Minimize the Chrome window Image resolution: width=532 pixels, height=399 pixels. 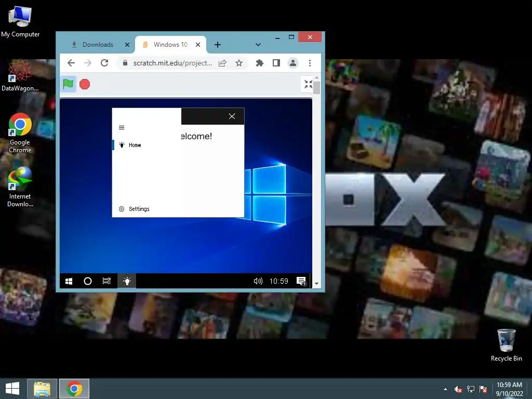click(277, 37)
